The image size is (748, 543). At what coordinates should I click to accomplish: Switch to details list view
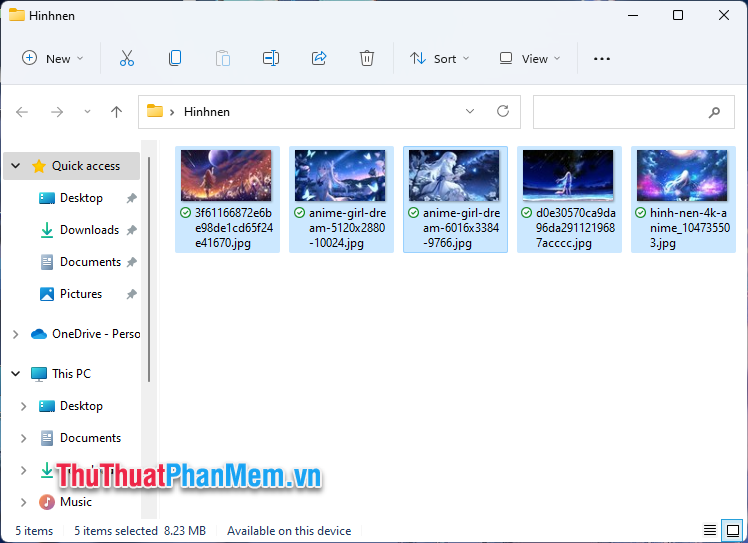pos(710,530)
